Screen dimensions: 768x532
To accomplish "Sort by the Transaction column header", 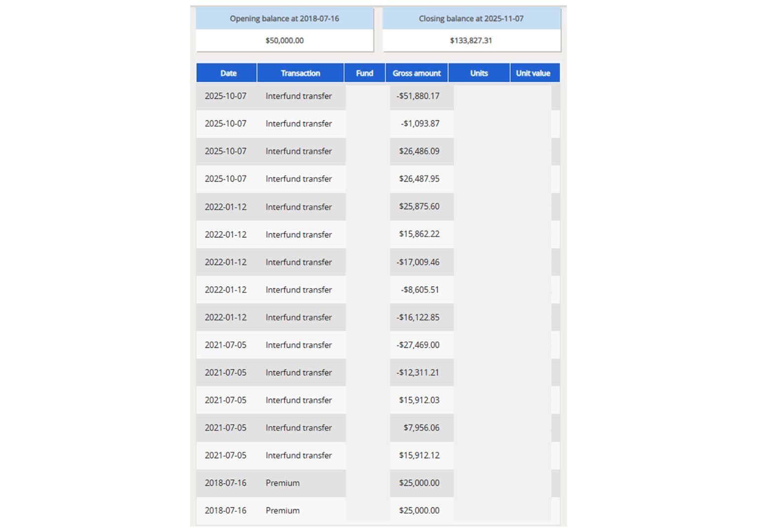I will [x=300, y=73].
